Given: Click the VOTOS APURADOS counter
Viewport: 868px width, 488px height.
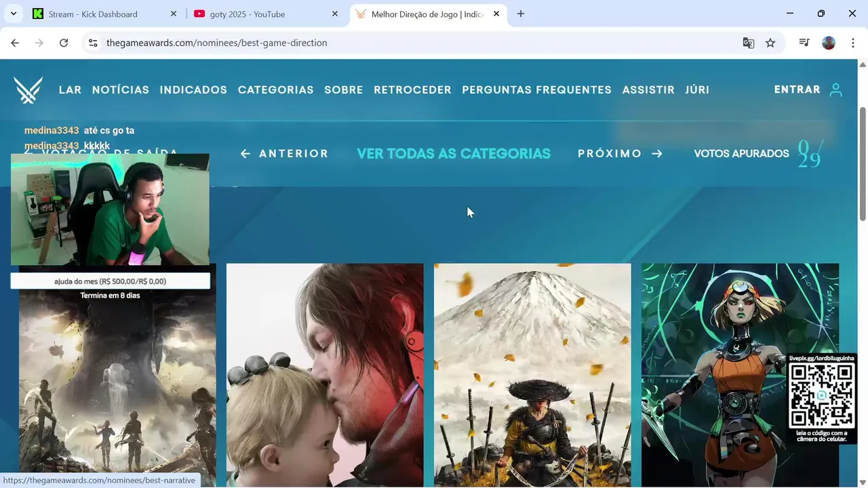Looking at the screenshot, I should click(758, 154).
